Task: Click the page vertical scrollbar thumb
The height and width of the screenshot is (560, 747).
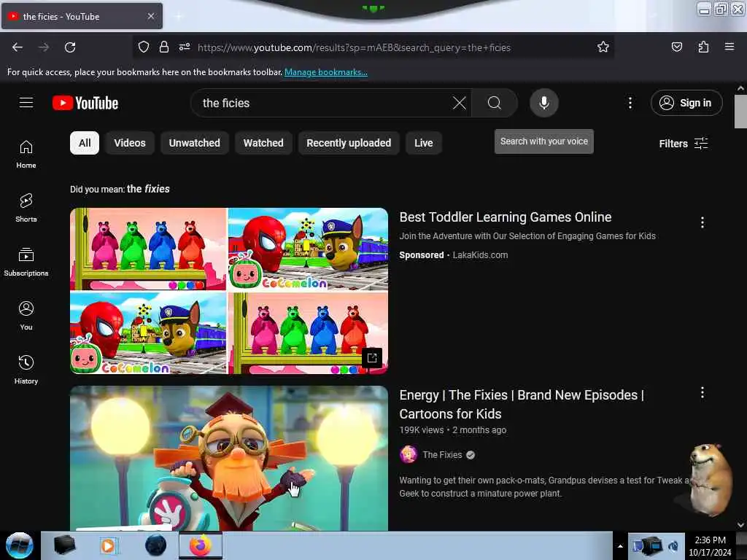Action: coord(740,112)
